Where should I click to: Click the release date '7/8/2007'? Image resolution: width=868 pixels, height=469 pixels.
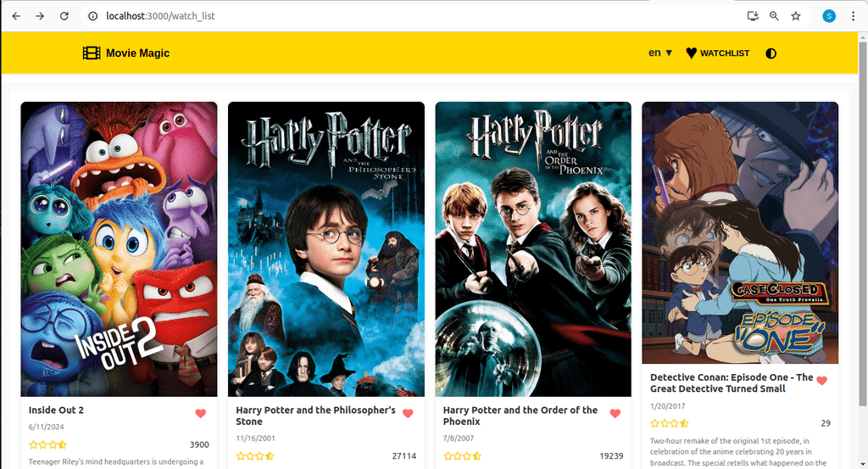point(459,438)
